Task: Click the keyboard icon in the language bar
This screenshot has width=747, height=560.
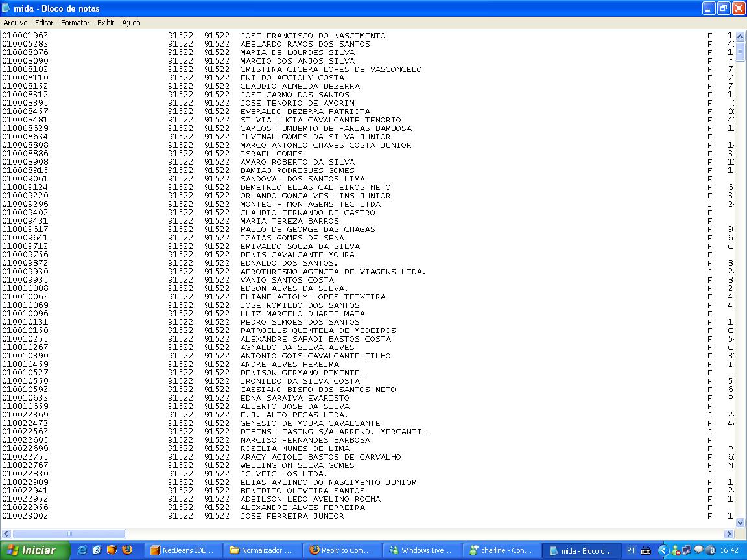Action: [x=646, y=550]
